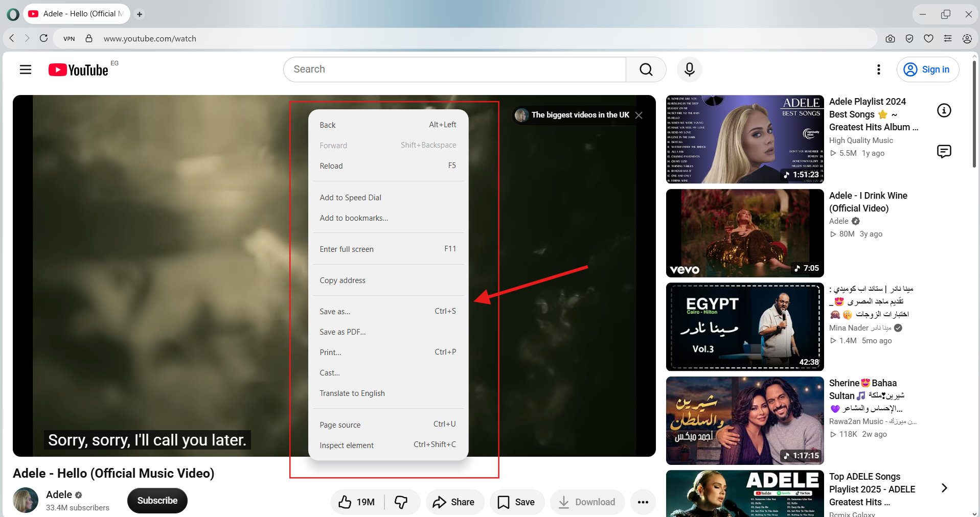
Task: Search with your voice microphone
Action: [x=690, y=69]
